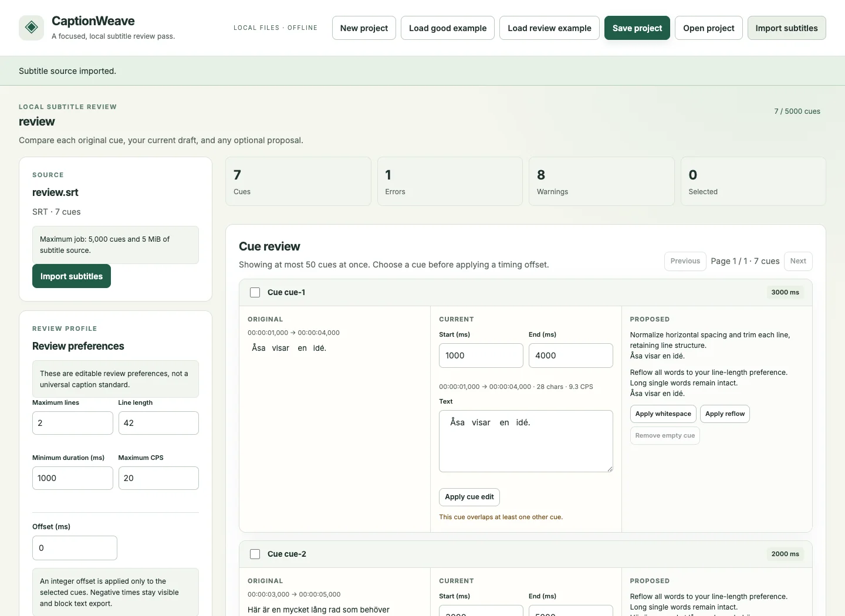Click Load review example button
The width and height of the screenshot is (845, 616).
pos(549,28)
